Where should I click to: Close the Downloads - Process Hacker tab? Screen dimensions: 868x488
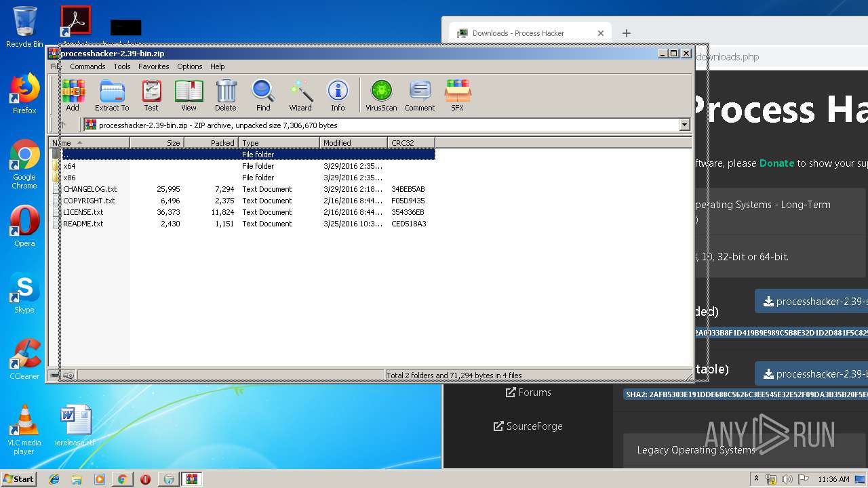(x=600, y=33)
